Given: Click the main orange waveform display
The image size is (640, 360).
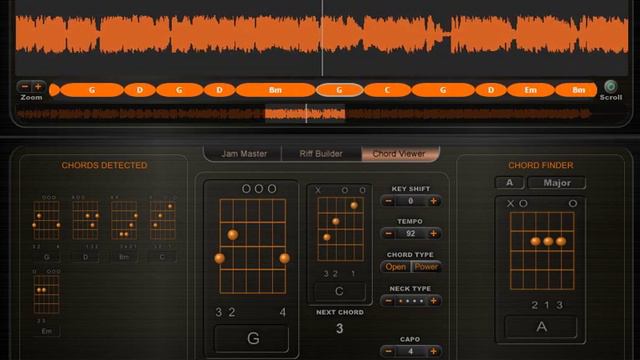Looking at the screenshot, I should pyautogui.click(x=322, y=35).
